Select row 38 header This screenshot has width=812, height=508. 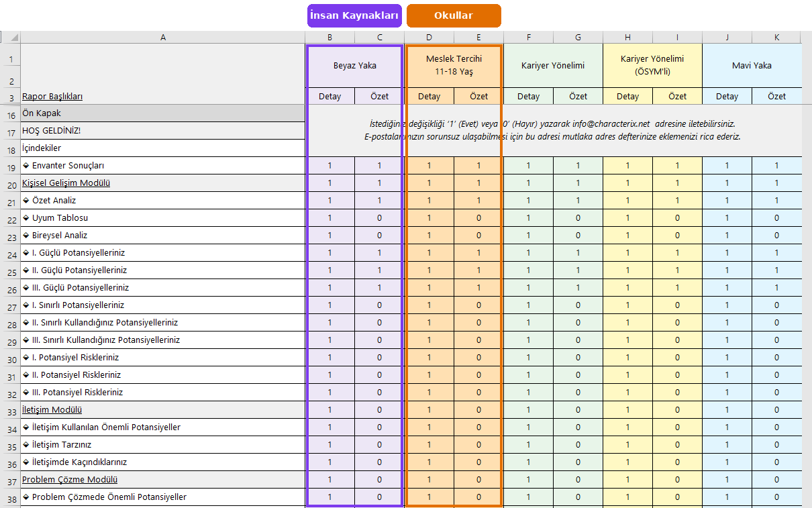click(x=11, y=497)
